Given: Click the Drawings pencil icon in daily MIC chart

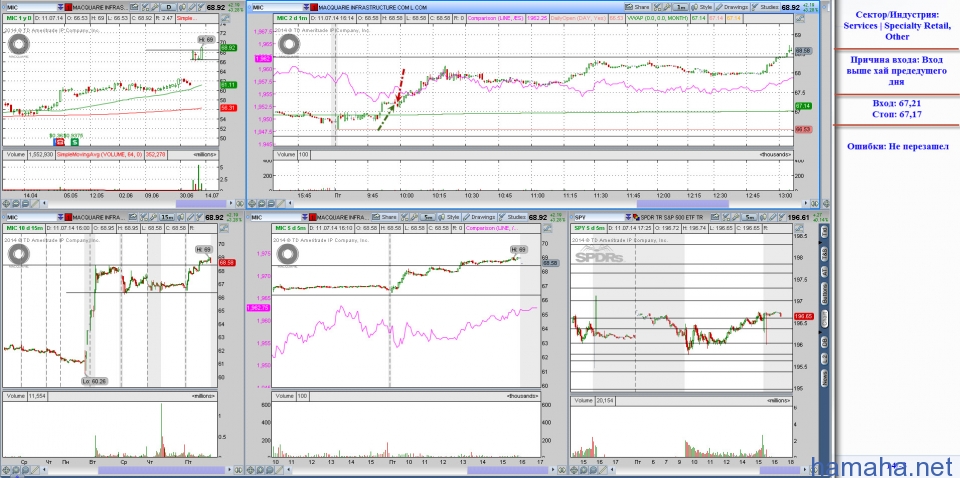Looking at the screenshot, I should click(x=192, y=7).
